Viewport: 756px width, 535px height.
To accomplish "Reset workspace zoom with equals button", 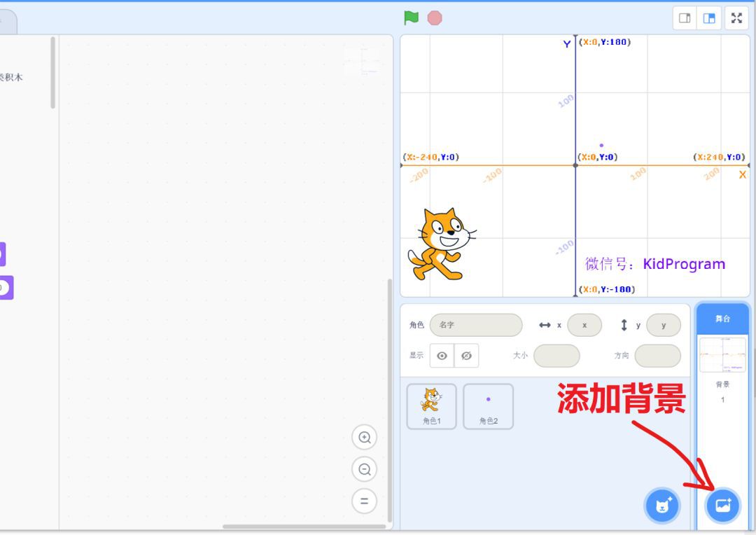I will tap(365, 501).
